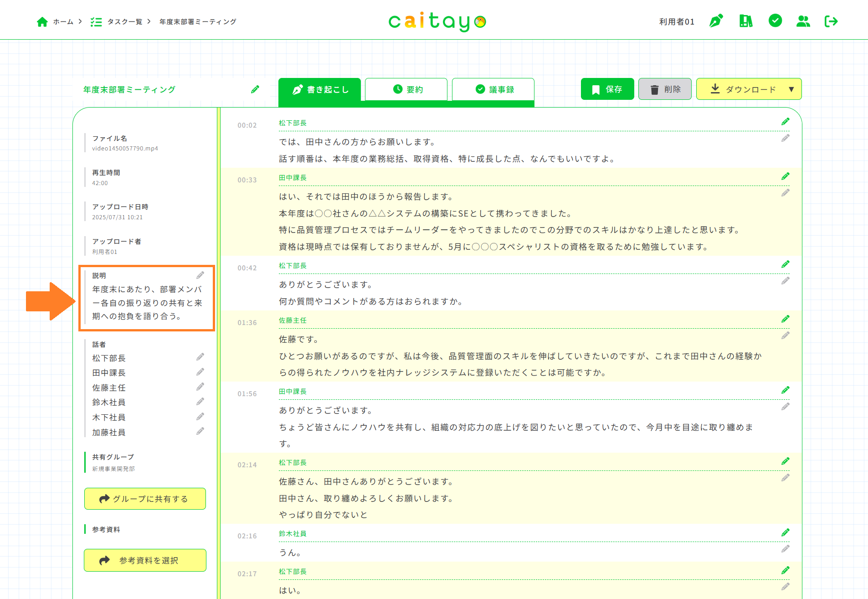Edit the title 年度末部署ミーティング with pencil icon

(x=255, y=89)
